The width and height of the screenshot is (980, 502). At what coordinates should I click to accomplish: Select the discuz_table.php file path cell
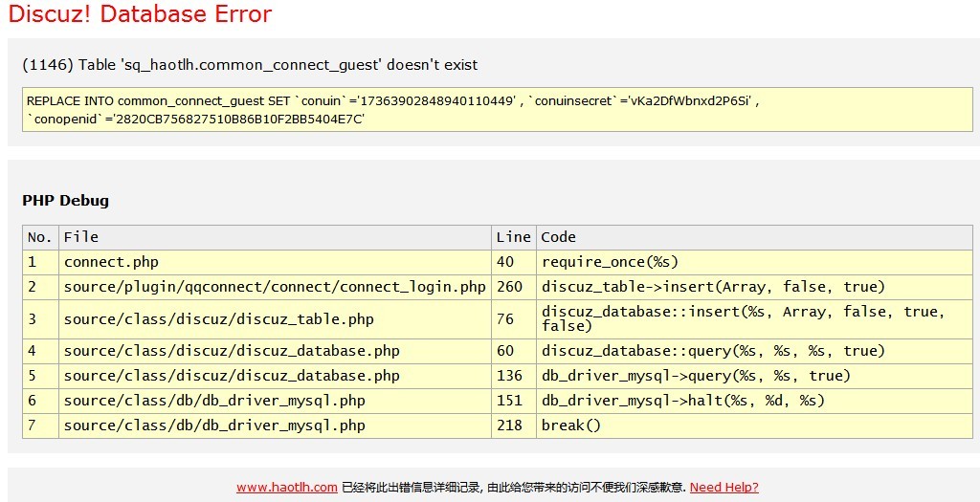coord(218,319)
